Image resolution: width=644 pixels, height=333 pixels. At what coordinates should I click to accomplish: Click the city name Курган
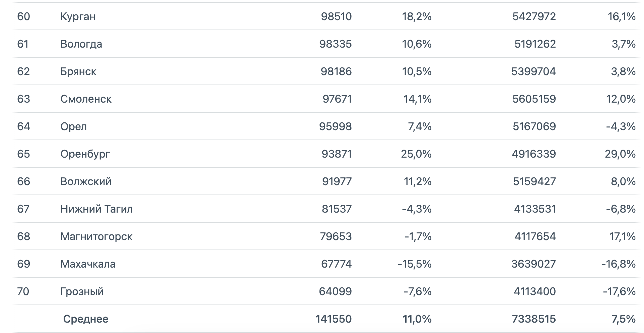pos(78,16)
